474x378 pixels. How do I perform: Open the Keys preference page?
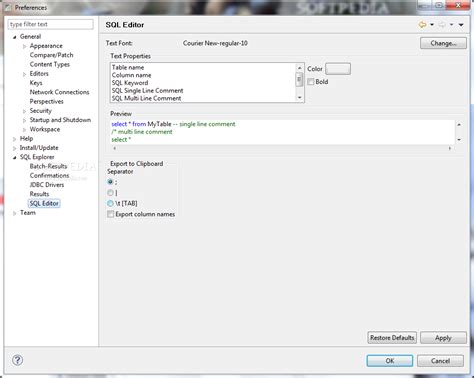[36, 83]
